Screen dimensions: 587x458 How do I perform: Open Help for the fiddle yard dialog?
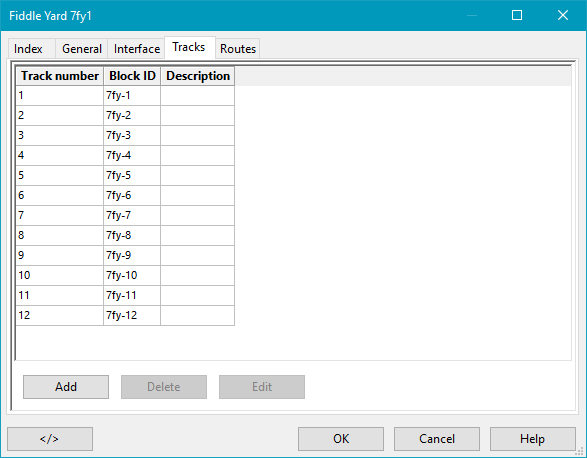(x=533, y=439)
